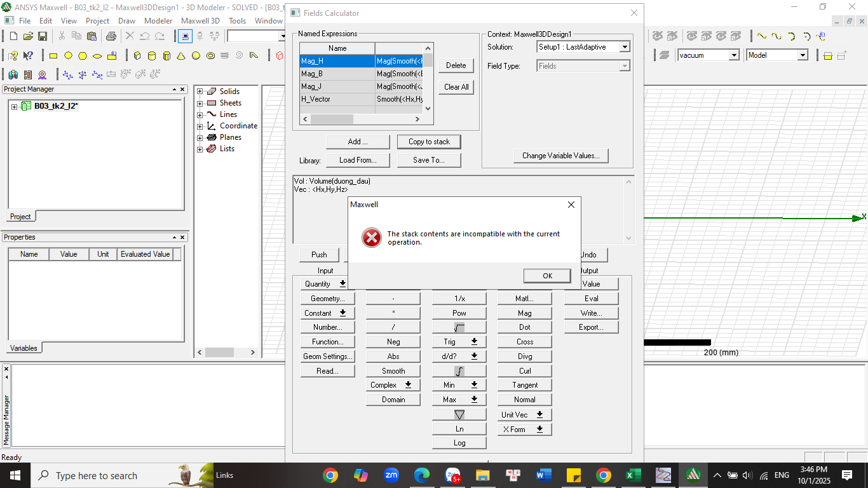This screenshot has width=868, height=488.
Task: Select the Project tab in Project Manager
Action: [20, 217]
